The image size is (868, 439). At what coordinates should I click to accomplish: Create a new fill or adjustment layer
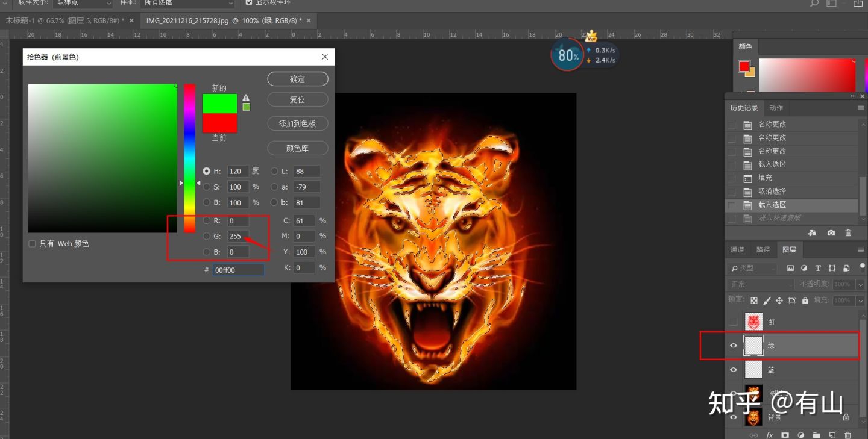(801, 435)
